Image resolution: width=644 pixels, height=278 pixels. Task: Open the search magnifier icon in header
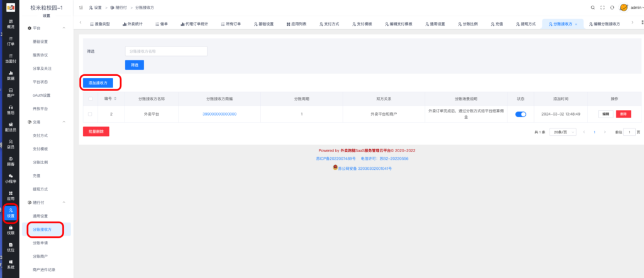tap(592, 8)
